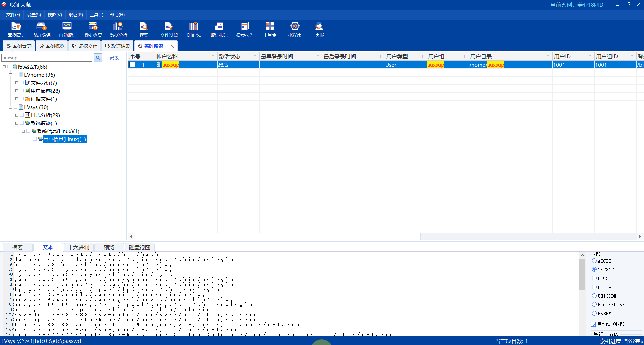This screenshot has width=644, height=345.
Task: Collapse the LVhome (36) tree node
Action: tap(10, 75)
